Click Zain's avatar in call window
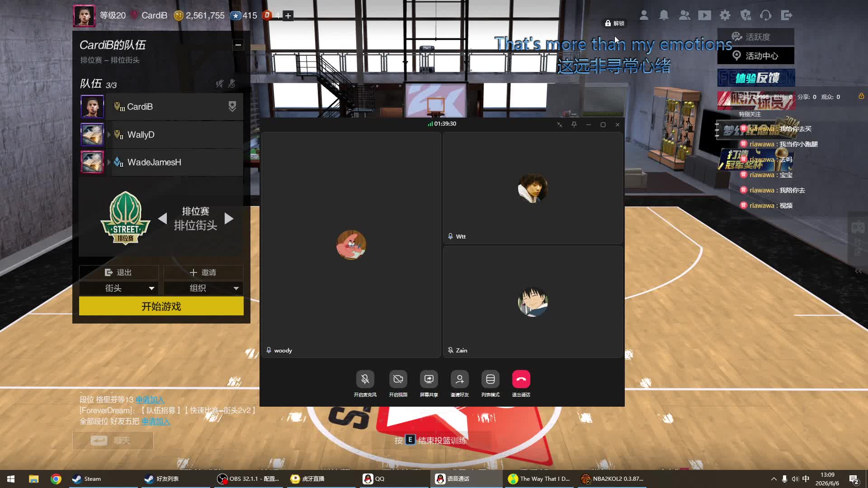The width and height of the screenshot is (868, 488). click(x=533, y=302)
